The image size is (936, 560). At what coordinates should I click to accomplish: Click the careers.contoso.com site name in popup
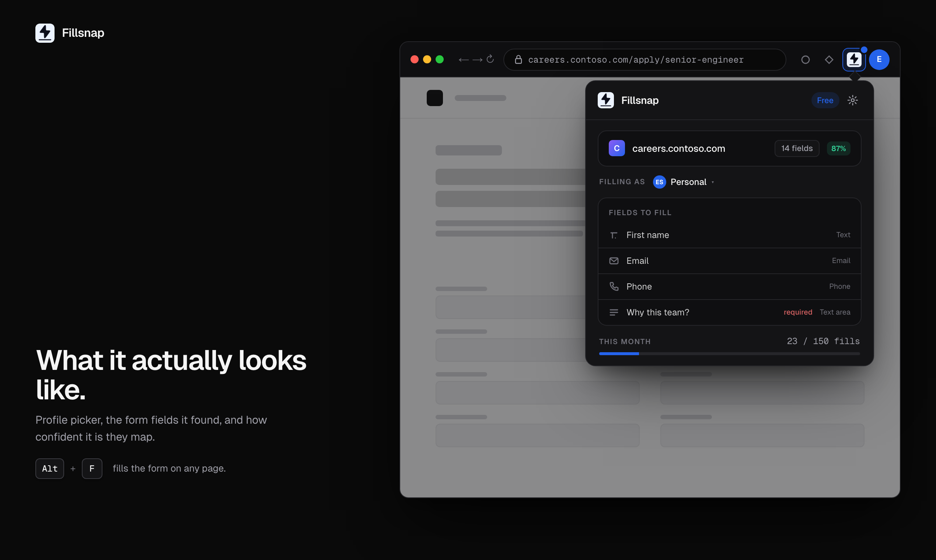[679, 149]
